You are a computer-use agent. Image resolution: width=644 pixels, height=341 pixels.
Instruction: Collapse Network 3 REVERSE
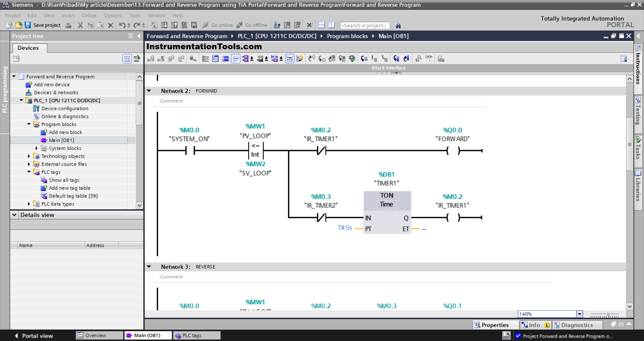click(149, 267)
